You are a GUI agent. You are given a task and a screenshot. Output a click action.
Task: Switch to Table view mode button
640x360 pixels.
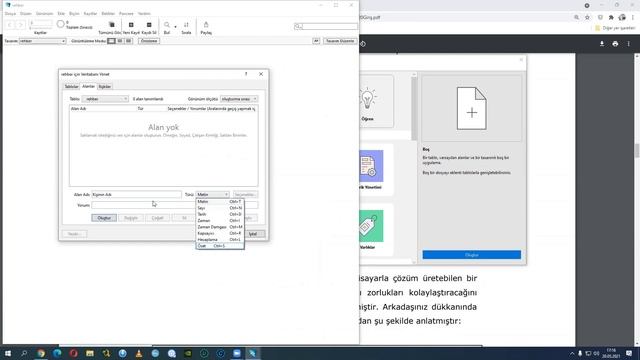click(x=129, y=41)
